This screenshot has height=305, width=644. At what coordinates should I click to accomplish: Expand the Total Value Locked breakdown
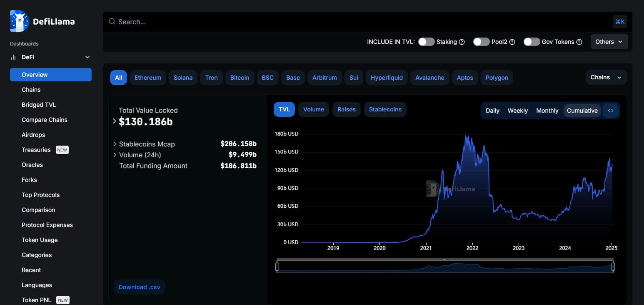click(115, 121)
